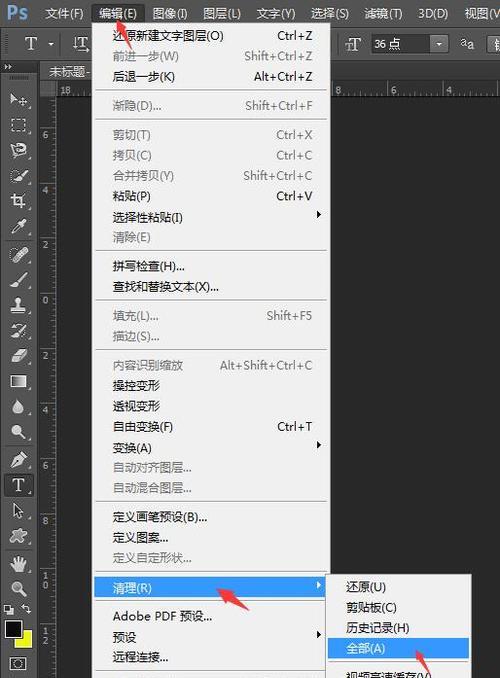This screenshot has height=678, width=500.
Task: Open the Layer (图层) menu
Action: (222, 13)
